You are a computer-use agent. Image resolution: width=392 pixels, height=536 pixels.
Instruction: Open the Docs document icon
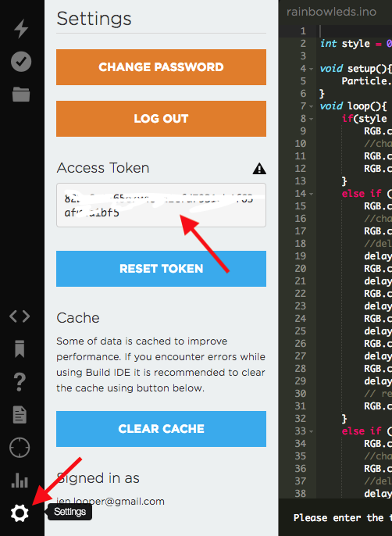20,415
